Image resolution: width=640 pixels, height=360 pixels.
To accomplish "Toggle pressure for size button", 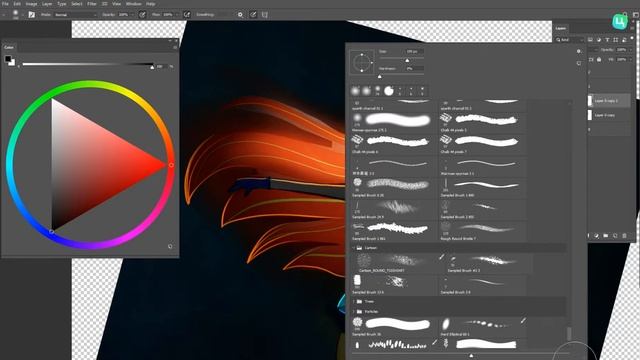I will coord(253,15).
